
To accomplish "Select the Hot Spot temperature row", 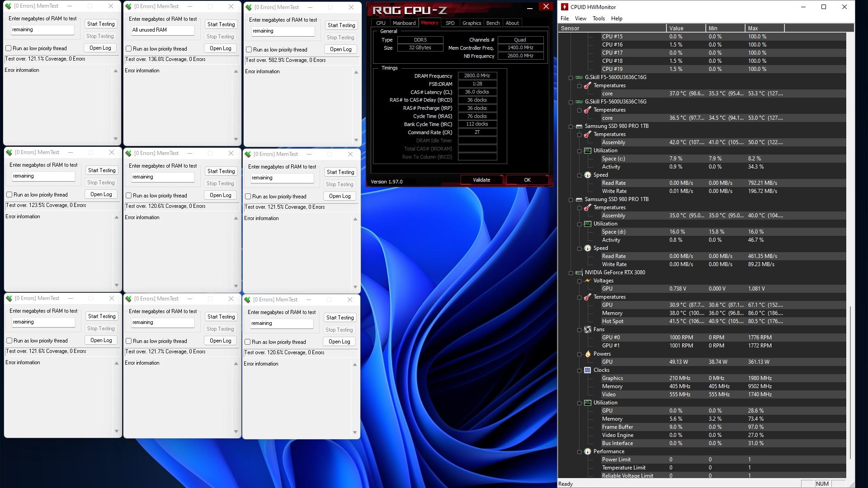I will pos(702,321).
